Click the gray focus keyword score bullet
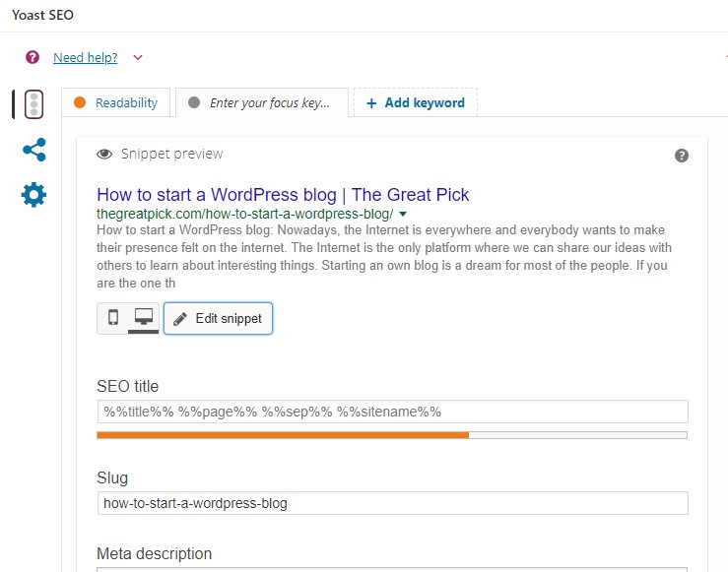728x572 pixels. coord(194,102)
